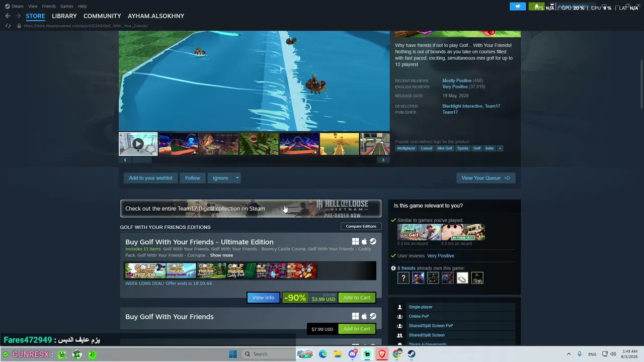Go forward using the Steam forward arrow

pyautogui.click(x=18, y=16)
